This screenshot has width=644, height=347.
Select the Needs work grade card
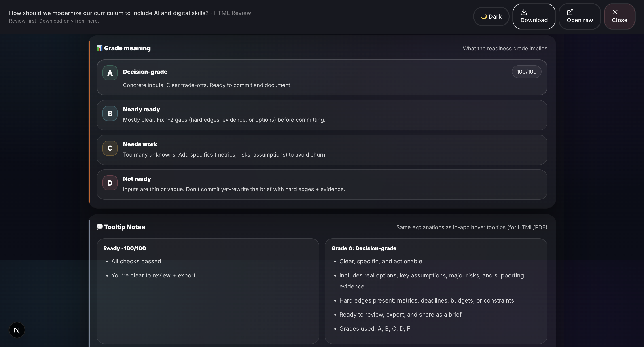(322, 150)
